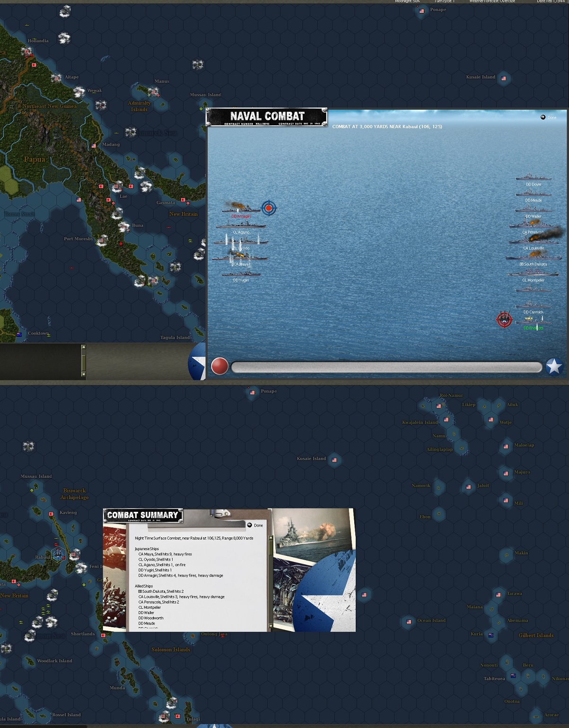The width and height of the screenshot is (569, 728).
Task: Click Done on the Naval Combat screen
Action: point(548,116)
